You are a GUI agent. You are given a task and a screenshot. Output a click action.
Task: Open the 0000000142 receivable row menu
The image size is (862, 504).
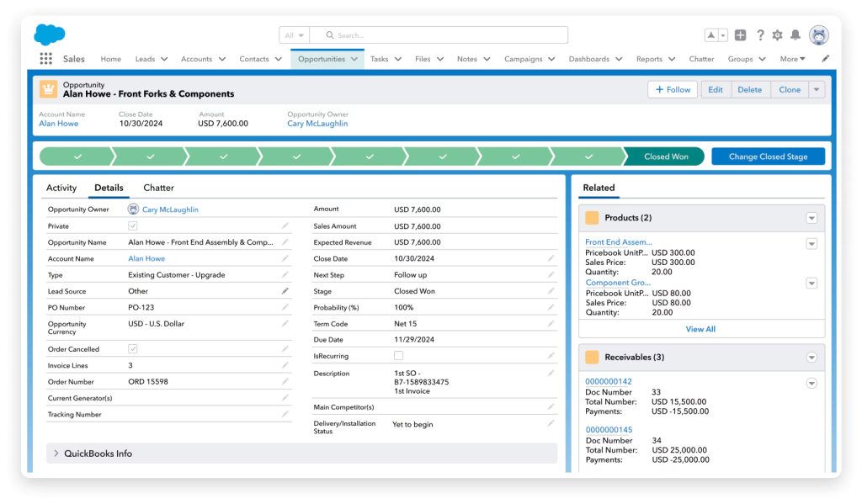pyautogui.click(x=811, y=383)
